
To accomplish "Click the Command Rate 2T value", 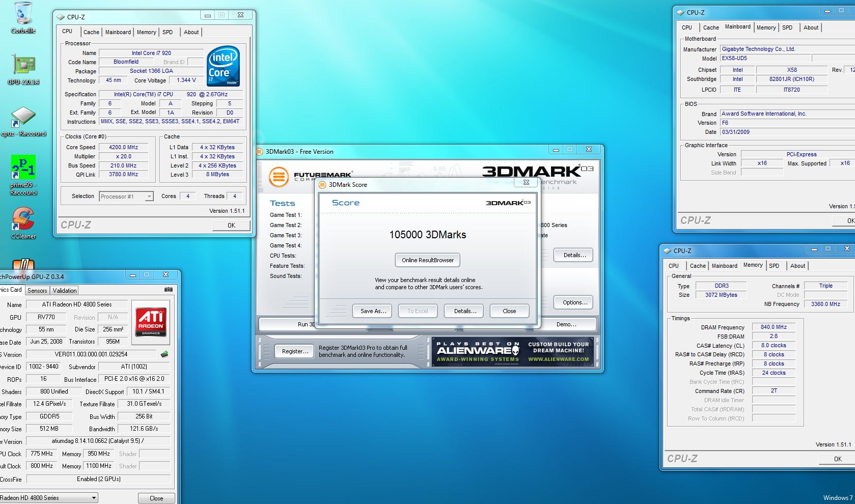I will [774, 391].
